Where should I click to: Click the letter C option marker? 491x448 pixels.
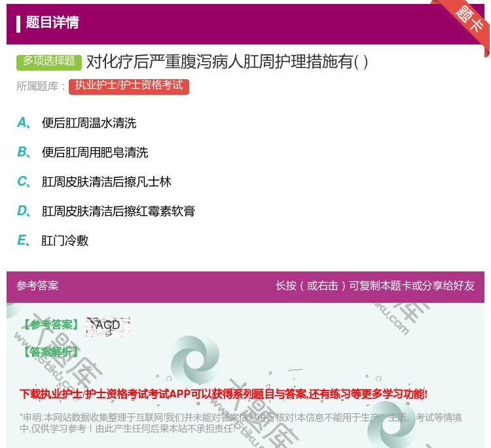[24, 181]
